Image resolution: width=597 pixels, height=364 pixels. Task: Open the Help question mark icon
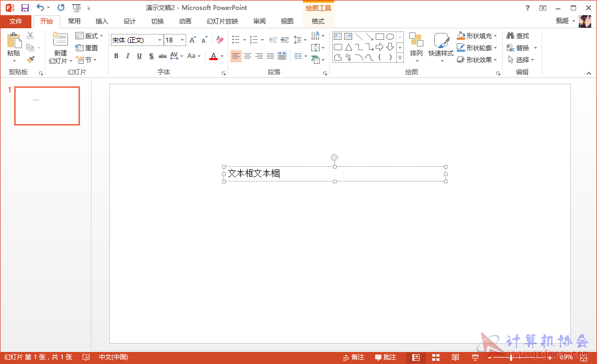point(527,8)
